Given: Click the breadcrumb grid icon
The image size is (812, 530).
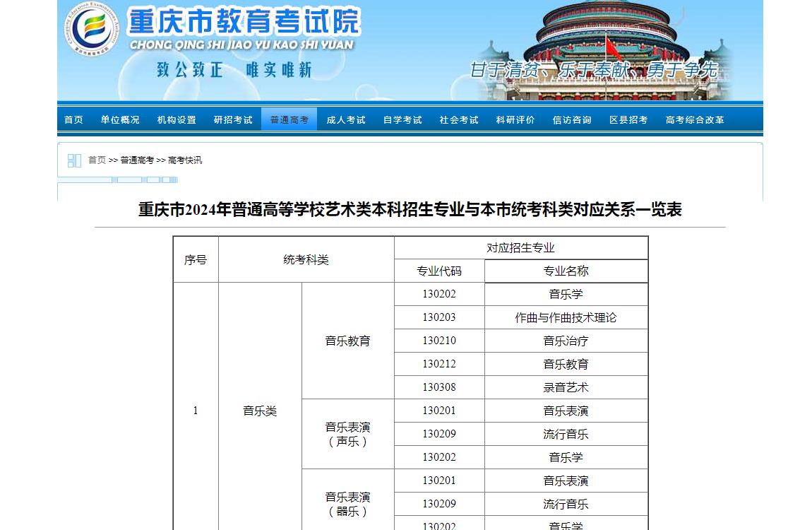Looking at the screenshot, I should point(75,160).
